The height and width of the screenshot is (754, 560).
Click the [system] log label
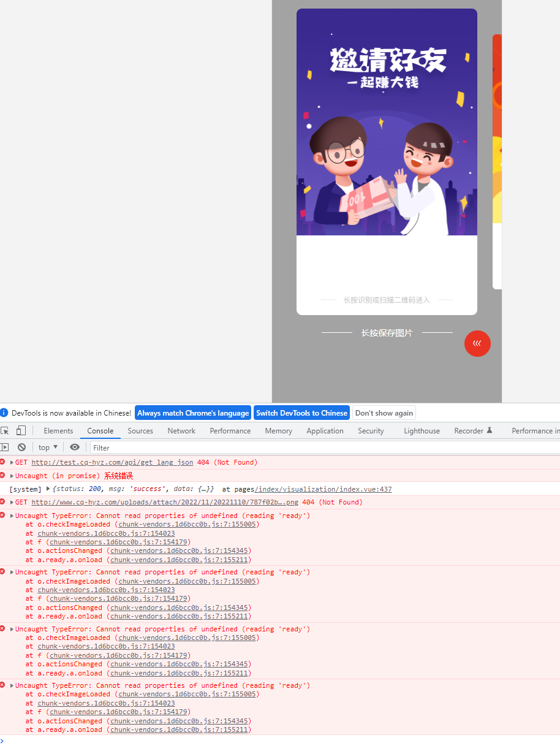pos(25,489)
